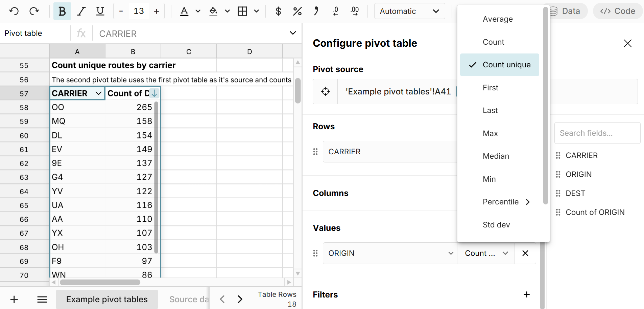Toggle bold formatting
The height and width of the screenshot is (309, 644).
(x=62, y=11)
